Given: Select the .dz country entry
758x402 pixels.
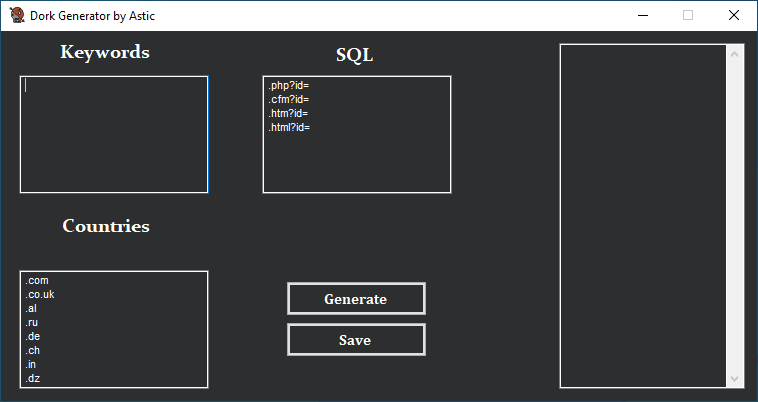Looking at the screenshot, I should tap(32, 378).
